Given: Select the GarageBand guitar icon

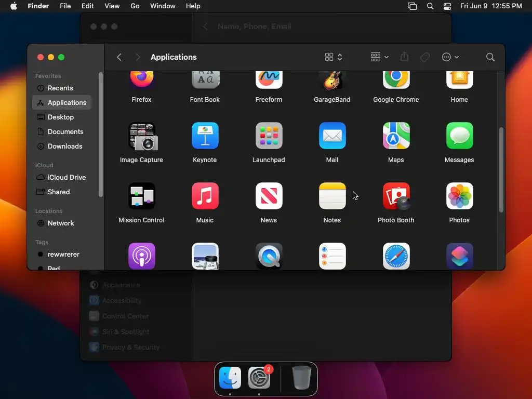Looking at the screenshot, I should (332, 80).
